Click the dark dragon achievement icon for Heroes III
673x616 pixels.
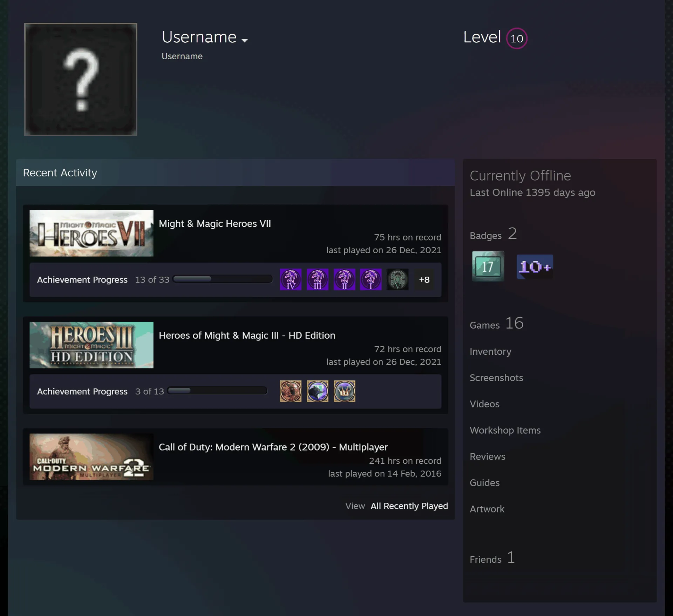point(318,391)
